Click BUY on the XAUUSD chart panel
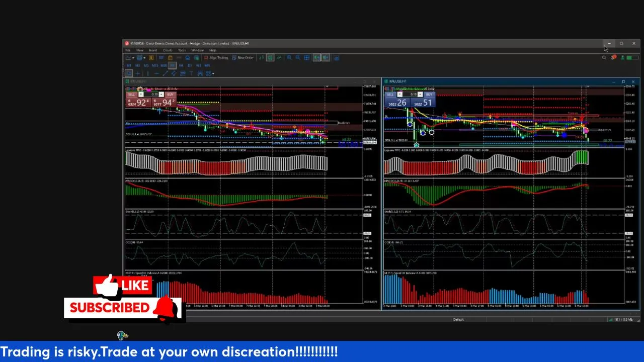The height and width of the screenshot is (362, 644). pyautogui.click(x=430, y=95)
